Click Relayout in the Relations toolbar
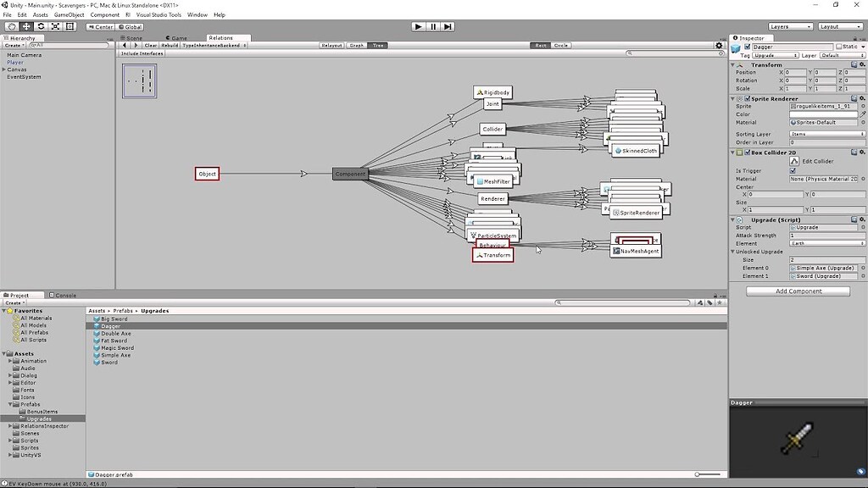Viewport: 868px width, 488px height. [x=333, y=45]
